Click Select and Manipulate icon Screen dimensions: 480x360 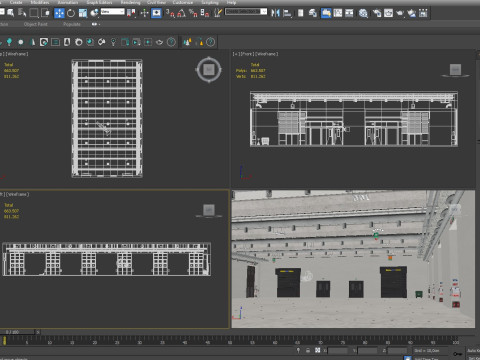click(144, 13)
